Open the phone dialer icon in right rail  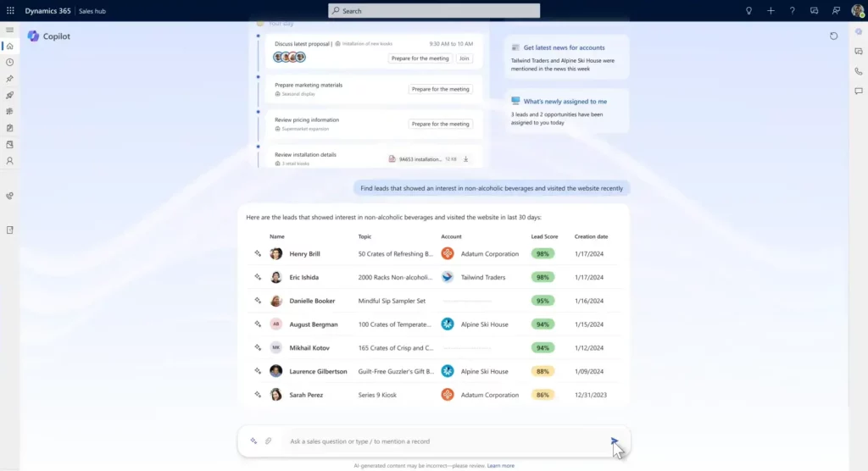858,71
